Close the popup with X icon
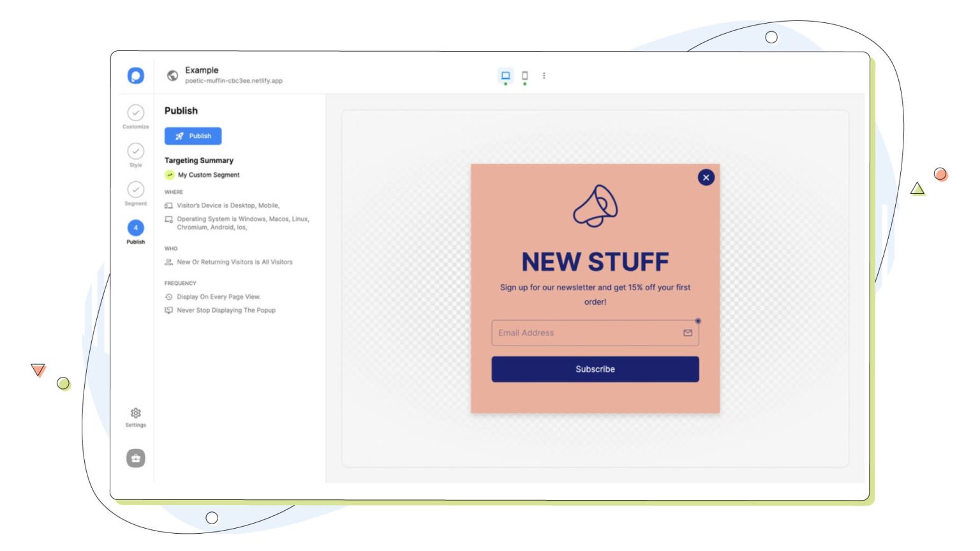 [x=706, y=178]
